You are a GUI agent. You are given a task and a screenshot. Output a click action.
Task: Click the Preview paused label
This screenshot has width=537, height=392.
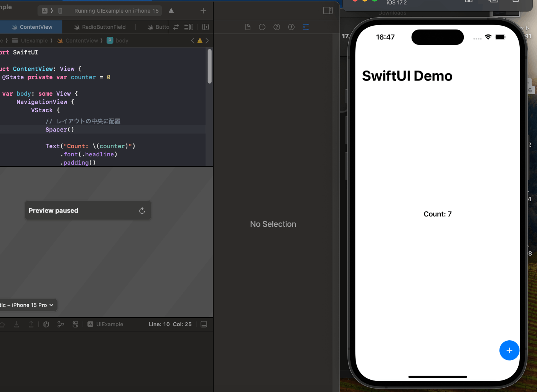point(53,210)
